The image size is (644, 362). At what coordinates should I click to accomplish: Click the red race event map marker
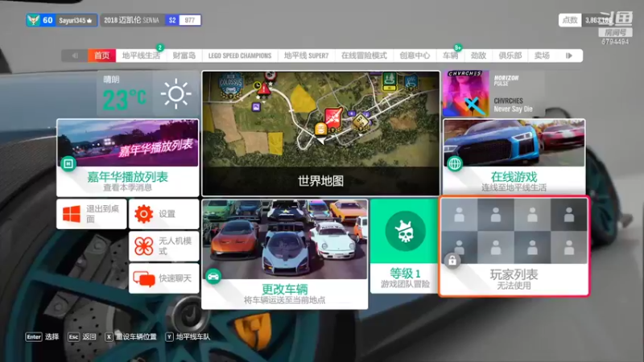point(333,117)
